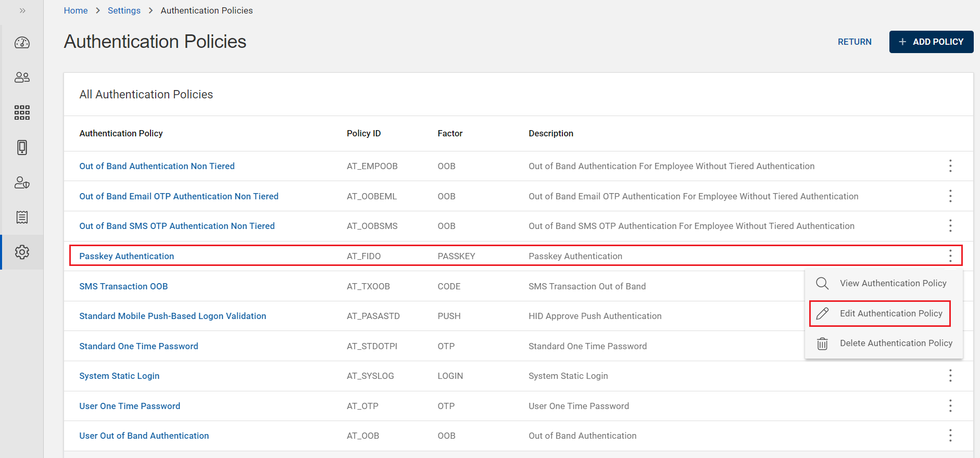Choose Edit Authentication Policy from menu

point(890,313)
